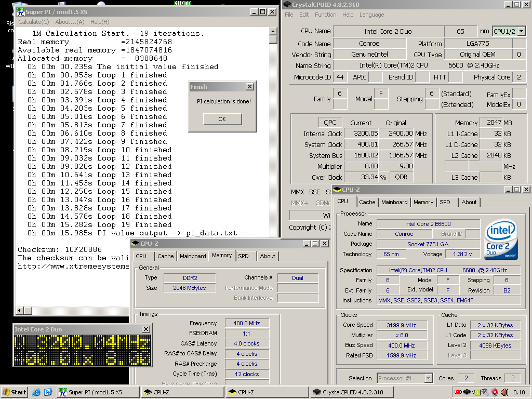Viewport: 532px width, 399px height.
Task: Open the Edit menu in CrystalCPUID
Action: 304,15
